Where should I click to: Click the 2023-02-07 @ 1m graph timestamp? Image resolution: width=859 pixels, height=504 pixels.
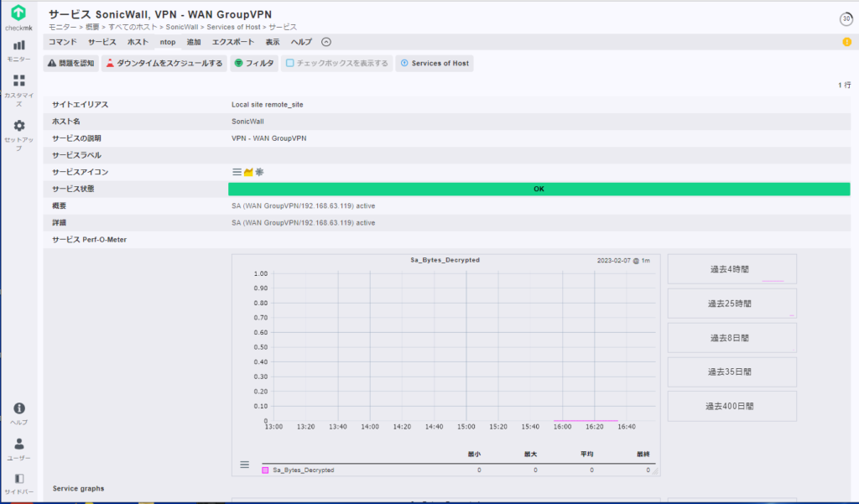point(623,261)
